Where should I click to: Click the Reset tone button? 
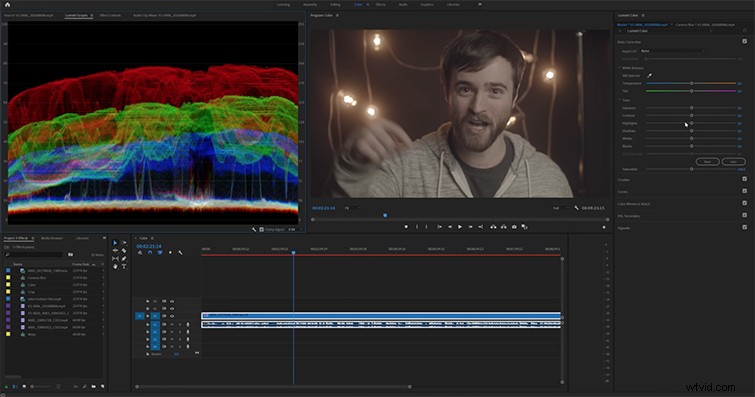click(707, 161)
